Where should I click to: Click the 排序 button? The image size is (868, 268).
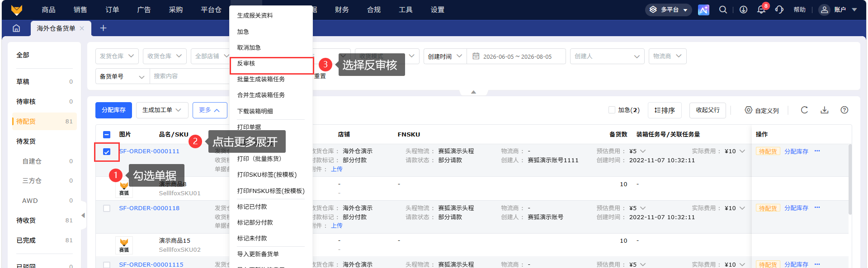click(x=665, y=110)
